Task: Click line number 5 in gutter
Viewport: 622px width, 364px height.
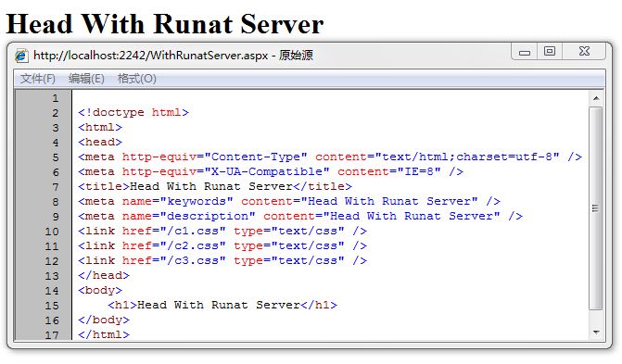Action: (x=56, y=157)
